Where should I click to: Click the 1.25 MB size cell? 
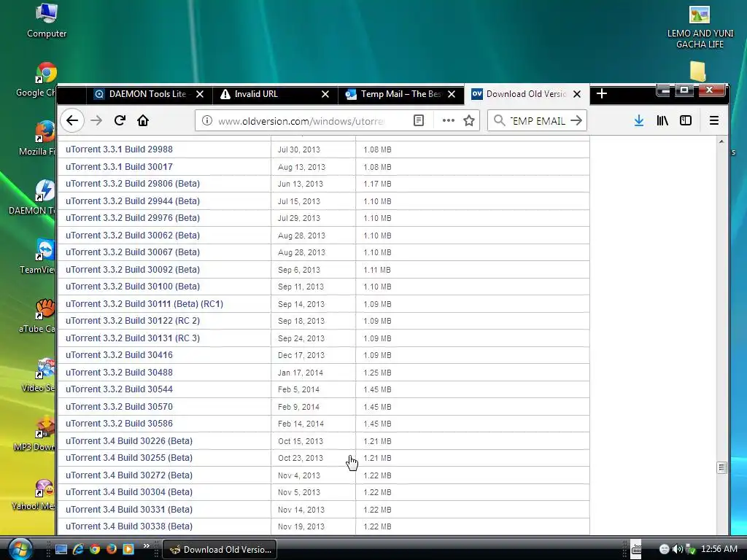377,373
